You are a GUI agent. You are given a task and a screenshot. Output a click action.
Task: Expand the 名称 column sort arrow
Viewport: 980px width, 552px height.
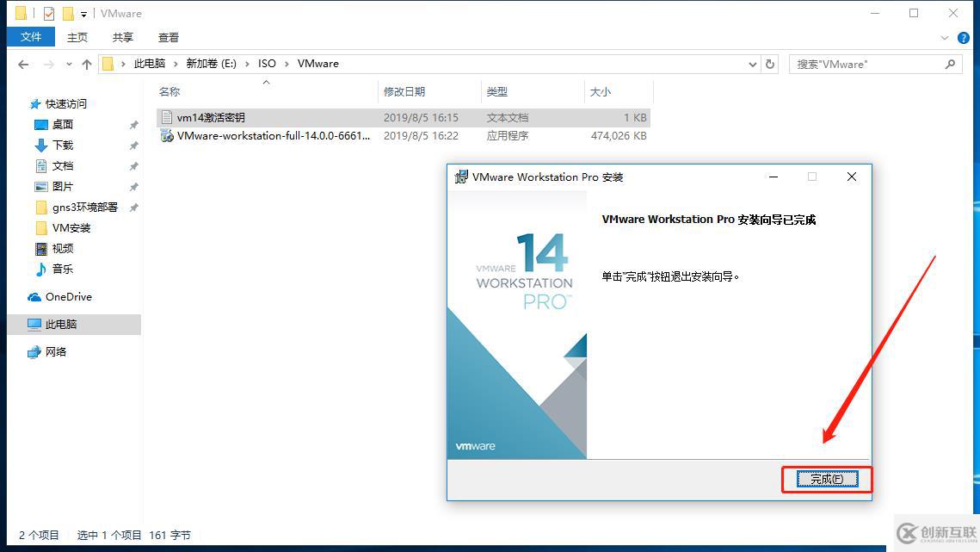pos(267,83)
